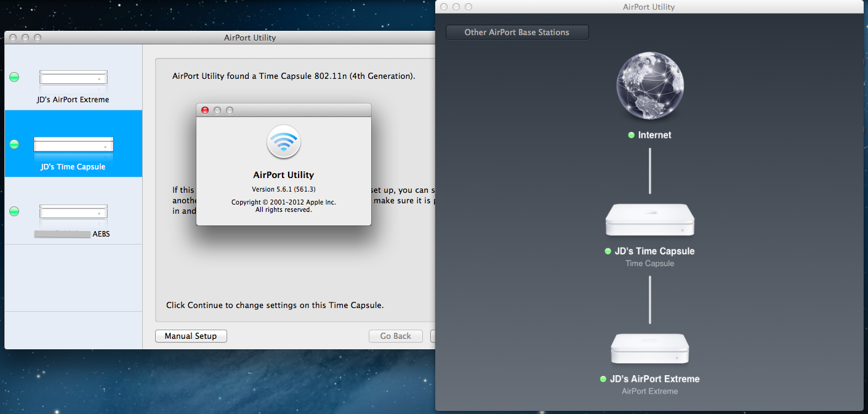Click the AEBS device icon in sidebar
Screen dimensions: 868x414
point(73,211)
